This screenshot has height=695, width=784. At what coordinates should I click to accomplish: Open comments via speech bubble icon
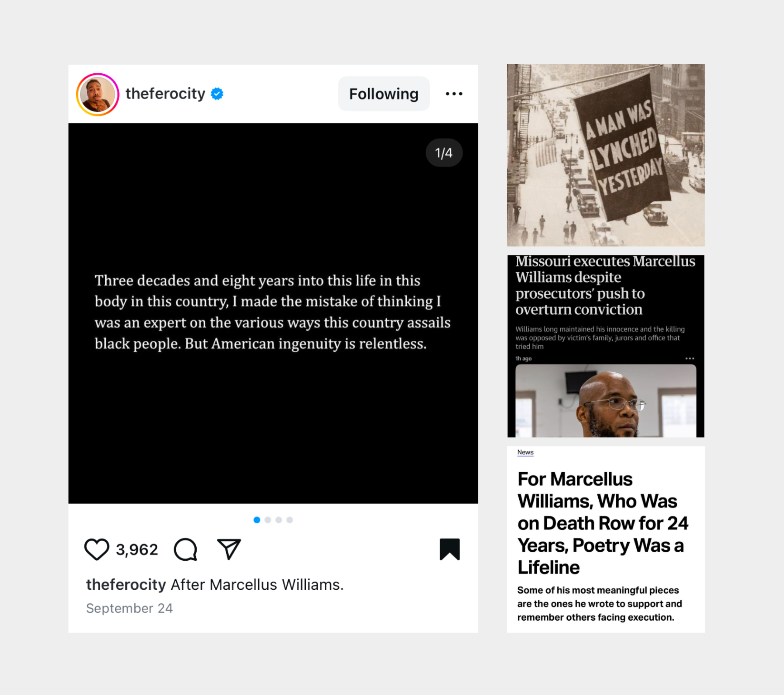click(185, 549)
